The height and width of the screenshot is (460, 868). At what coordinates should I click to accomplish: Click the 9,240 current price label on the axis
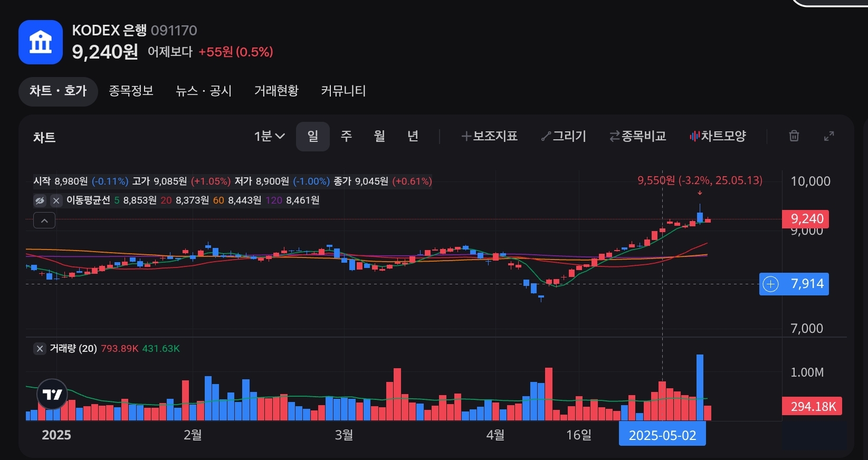pyautogui.click(x=805, y=219)
